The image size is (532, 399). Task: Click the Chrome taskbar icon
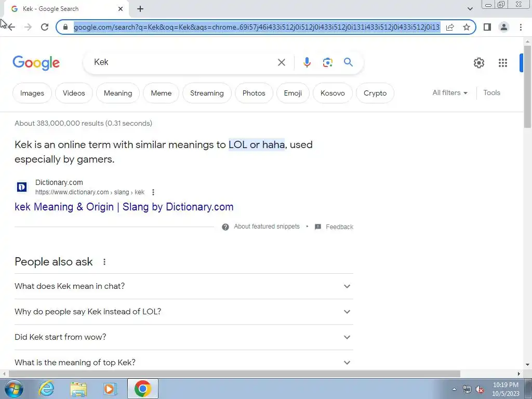[x=142, y=389]
